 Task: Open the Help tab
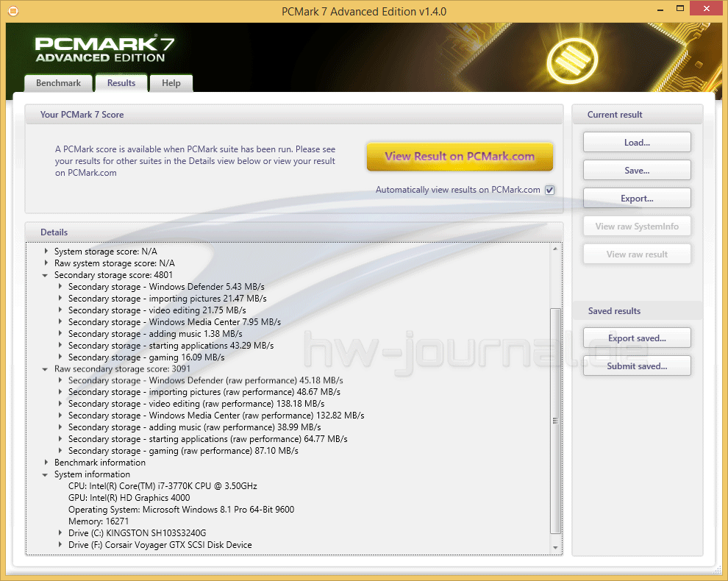[x=171, y=83]
